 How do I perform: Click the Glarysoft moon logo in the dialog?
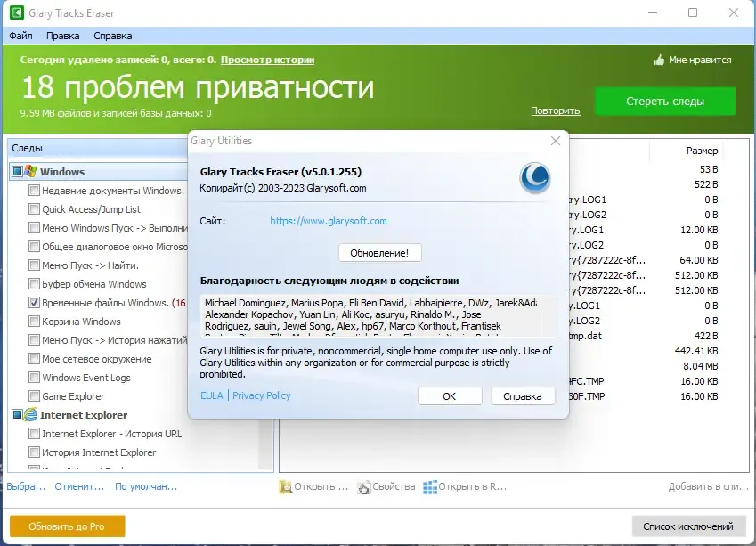tap(534, 178)
